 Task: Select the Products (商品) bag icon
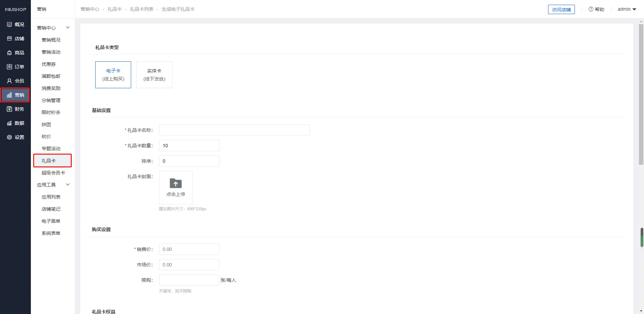9,53
